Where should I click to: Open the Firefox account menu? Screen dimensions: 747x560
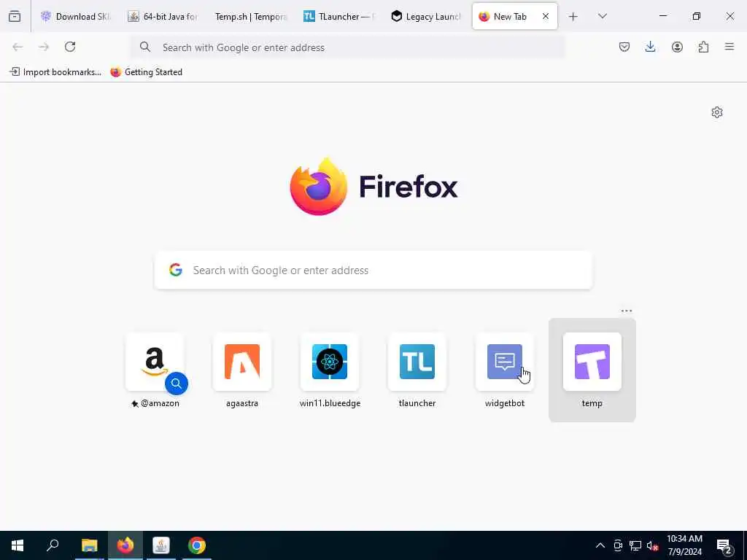pyautogui.click(x=677, y=47)
